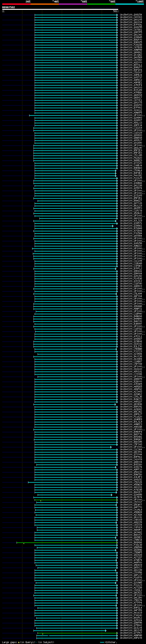Select hit label UniRef100_P33723

(x=131, y=352)
